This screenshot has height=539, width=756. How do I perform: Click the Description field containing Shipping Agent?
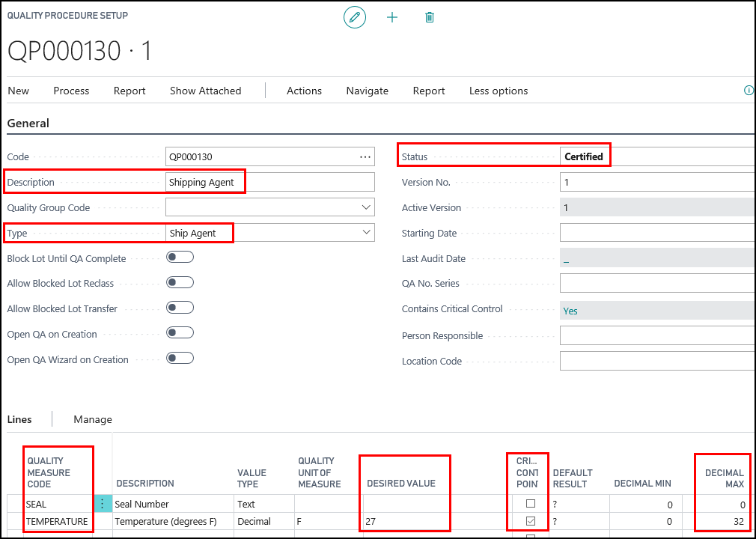(x=269, y=182)
